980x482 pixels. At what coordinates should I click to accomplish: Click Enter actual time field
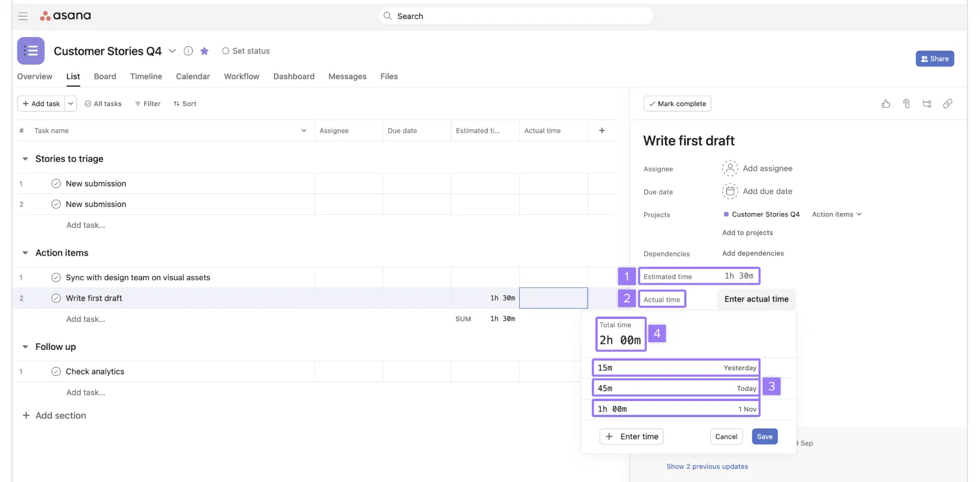(756, 299)
